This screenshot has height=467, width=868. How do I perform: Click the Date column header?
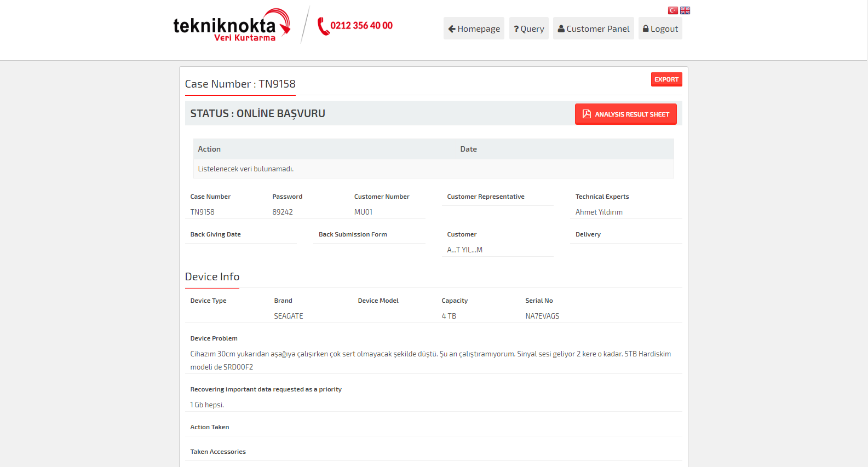pos(468,149)
